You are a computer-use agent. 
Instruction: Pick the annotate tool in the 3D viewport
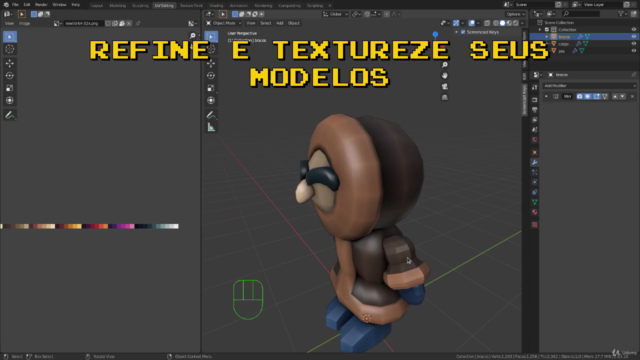tap(211, 115)
